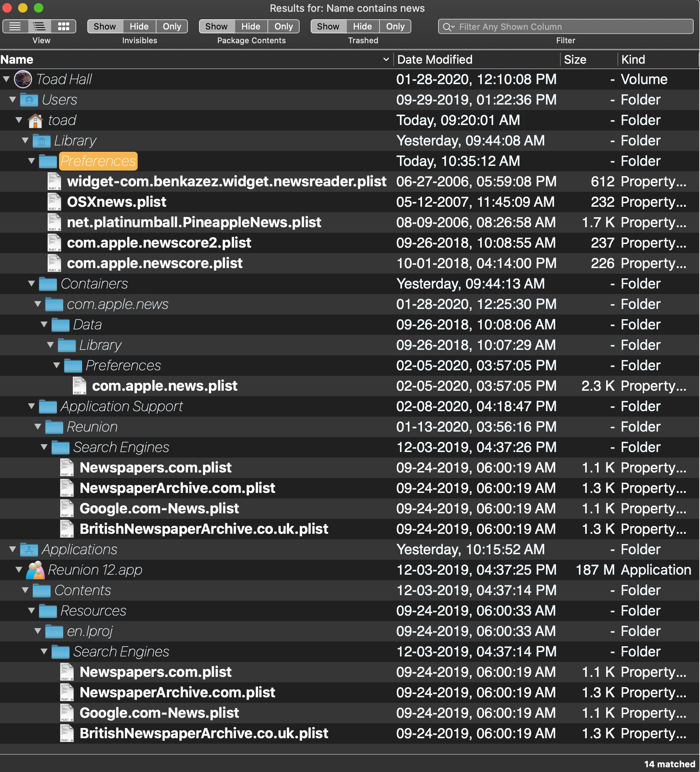Screen dimensions: 700x772
Task: Collapse the Application Support folder triangle
Action: (x=31, y=406)
